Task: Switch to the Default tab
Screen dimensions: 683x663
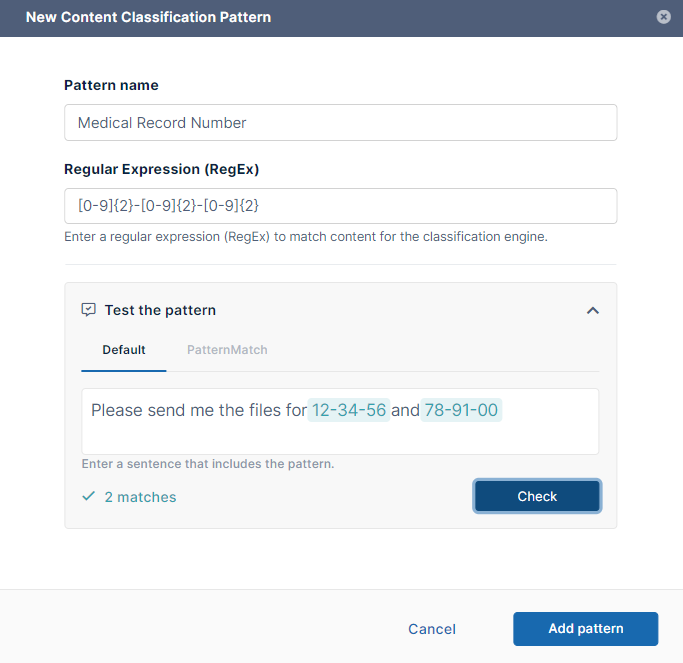Action: 124,350
